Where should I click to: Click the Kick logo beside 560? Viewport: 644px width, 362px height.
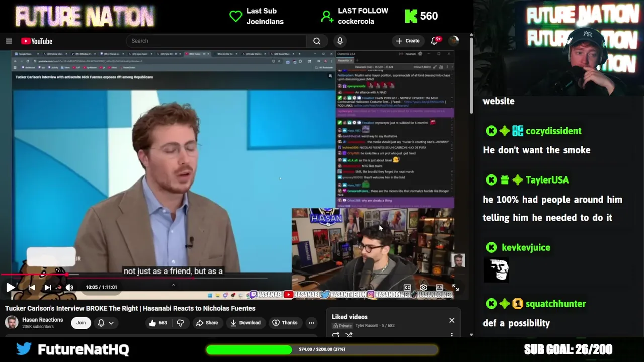(411, 16)
